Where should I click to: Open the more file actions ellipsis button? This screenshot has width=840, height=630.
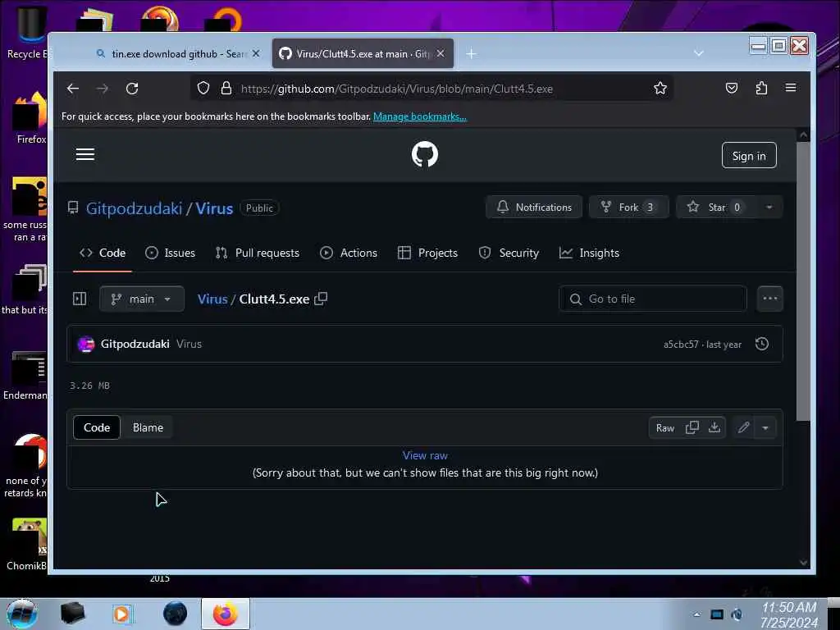[x=769, y=299]
